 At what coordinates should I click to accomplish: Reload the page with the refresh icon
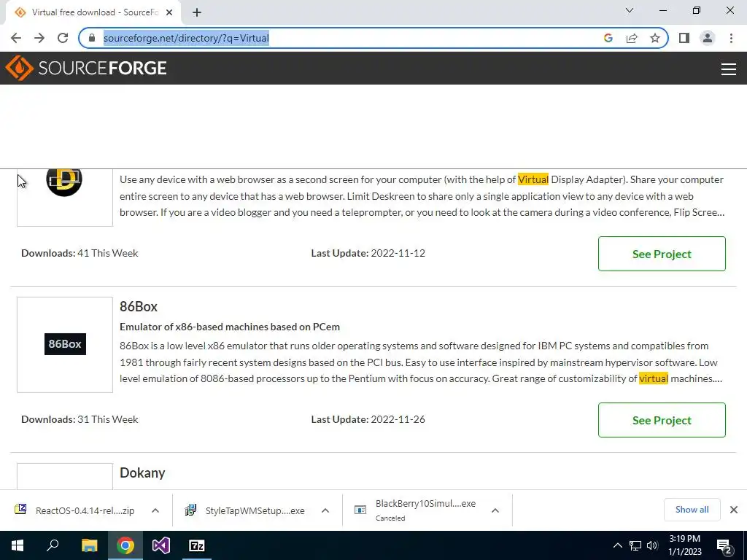click(x=63, y=38)
